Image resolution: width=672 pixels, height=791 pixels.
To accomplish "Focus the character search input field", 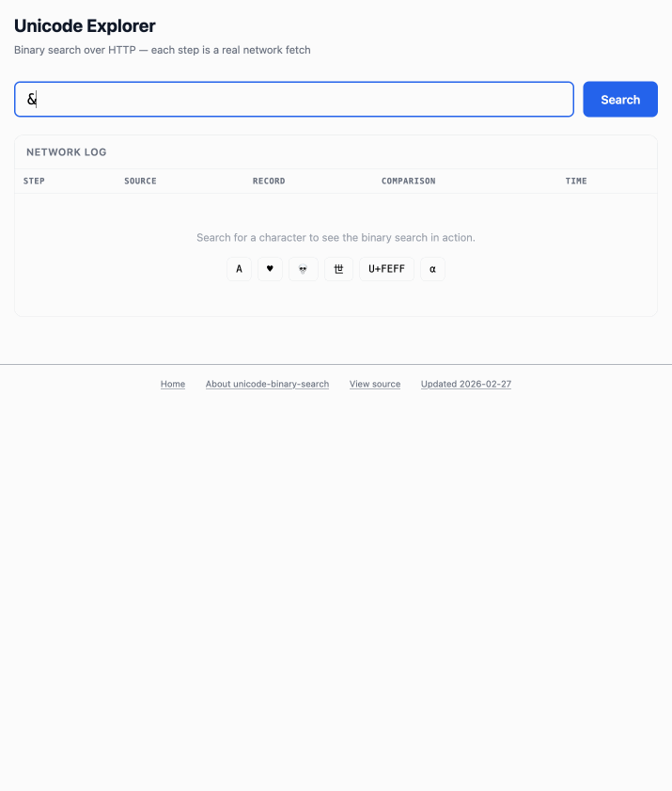I will (x=293, y=100).
